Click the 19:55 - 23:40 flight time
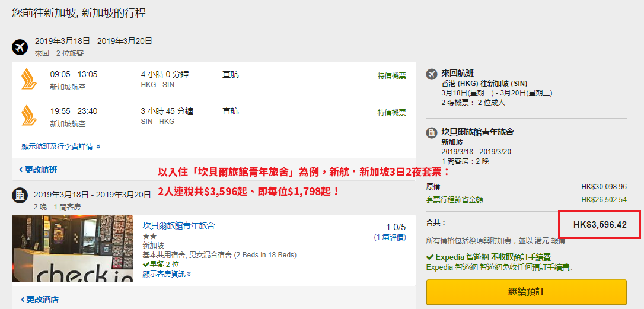 (74, 111)
